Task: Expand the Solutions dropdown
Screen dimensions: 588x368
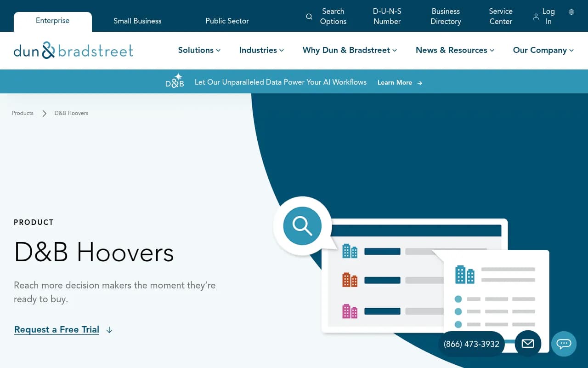Action: 218,51
